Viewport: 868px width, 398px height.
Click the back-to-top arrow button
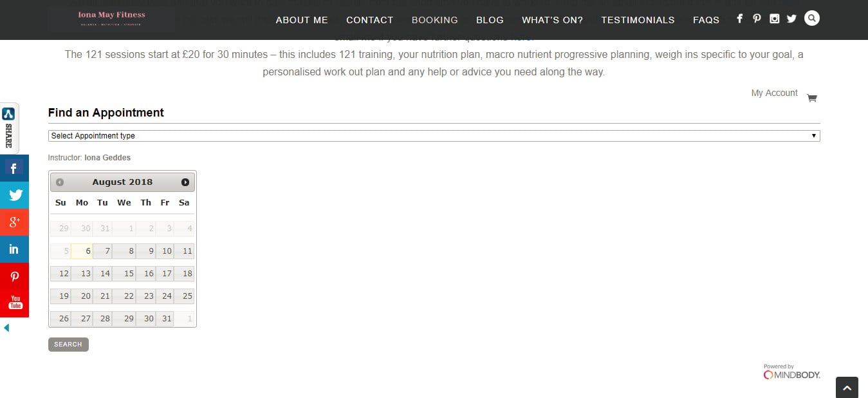pos(847,388)
